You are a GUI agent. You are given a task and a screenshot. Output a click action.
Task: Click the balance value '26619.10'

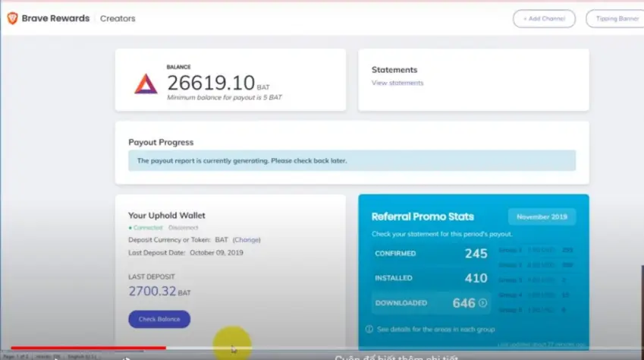click(x=211, y=83)
